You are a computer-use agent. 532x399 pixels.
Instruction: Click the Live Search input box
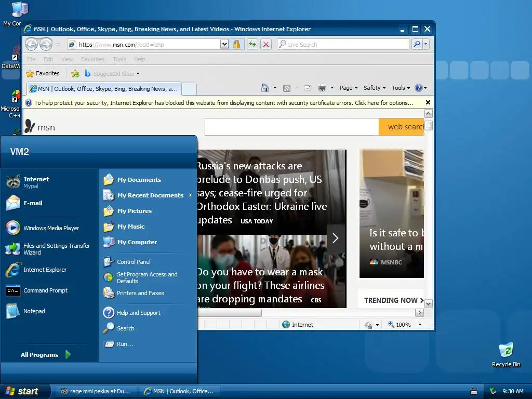click(x=343, y=45)
